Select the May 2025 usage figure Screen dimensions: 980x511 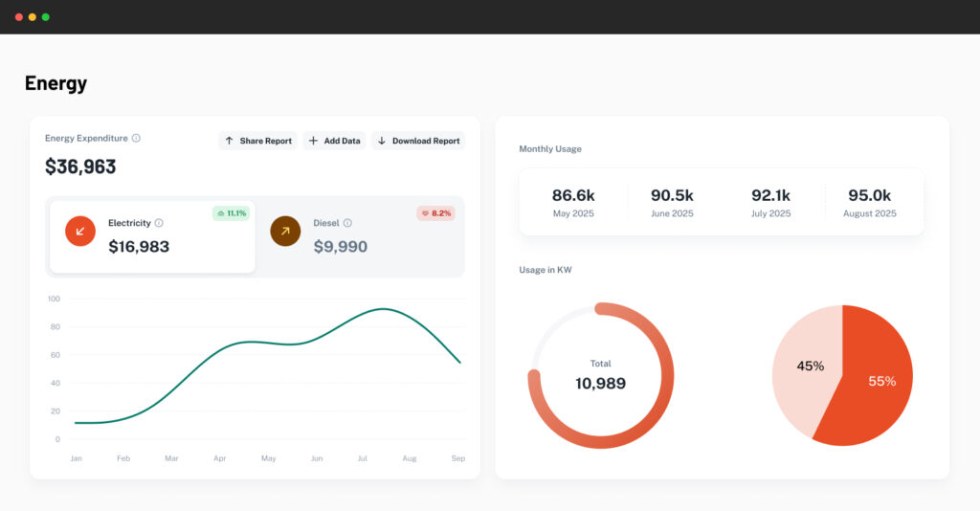click(573, 202)
